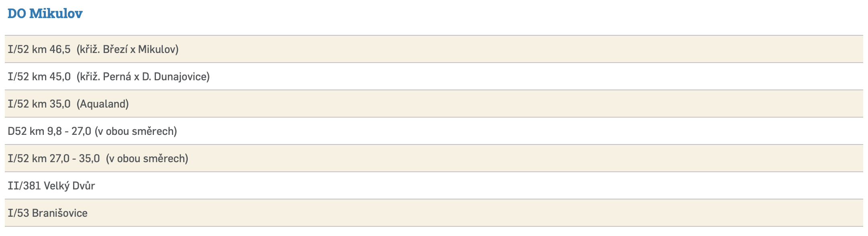The height and width of the screenshot is (236, 868).
Task: Select the I/52 km 45,0 road label
Action: coord(39,77)
